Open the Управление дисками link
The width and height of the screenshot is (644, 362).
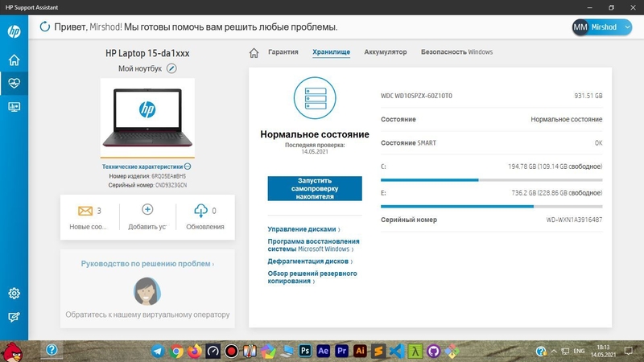click(x=303, y=229)
